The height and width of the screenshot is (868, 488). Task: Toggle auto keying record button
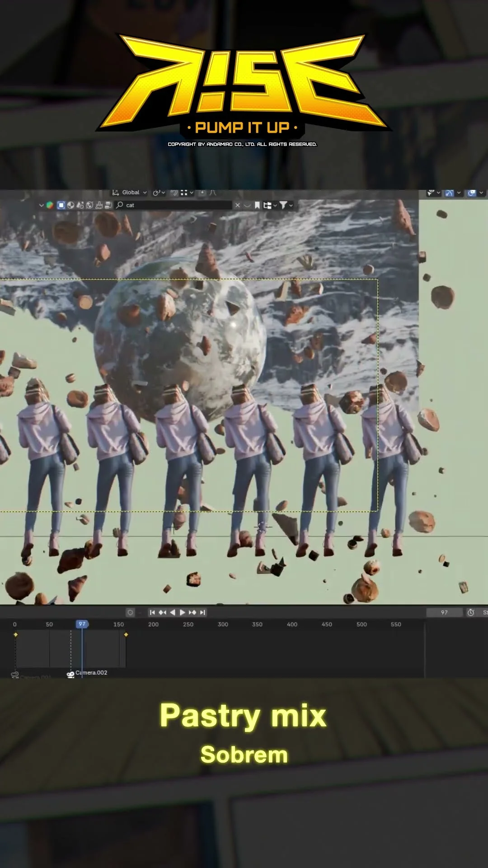pyautogui.click(x=131, y=612)
